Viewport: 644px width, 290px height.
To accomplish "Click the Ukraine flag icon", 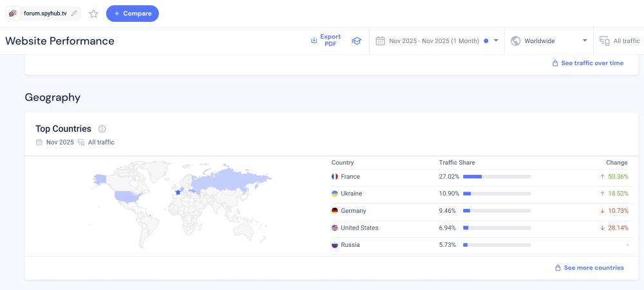I will coord(335,194).
